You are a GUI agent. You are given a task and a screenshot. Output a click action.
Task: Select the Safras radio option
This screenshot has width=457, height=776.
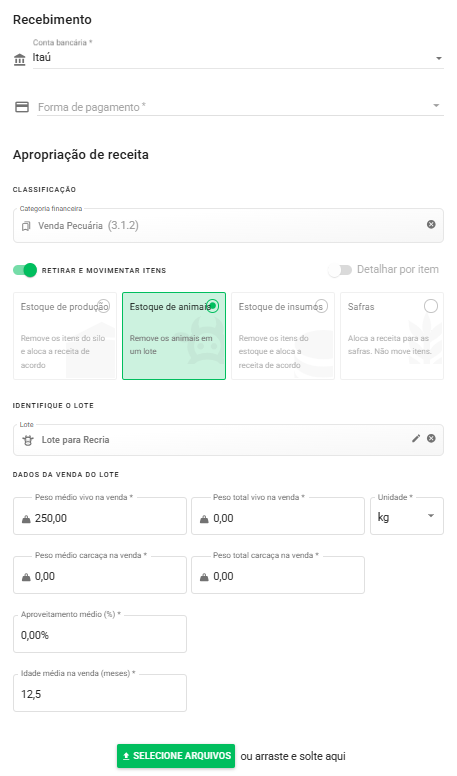[431, 306]
